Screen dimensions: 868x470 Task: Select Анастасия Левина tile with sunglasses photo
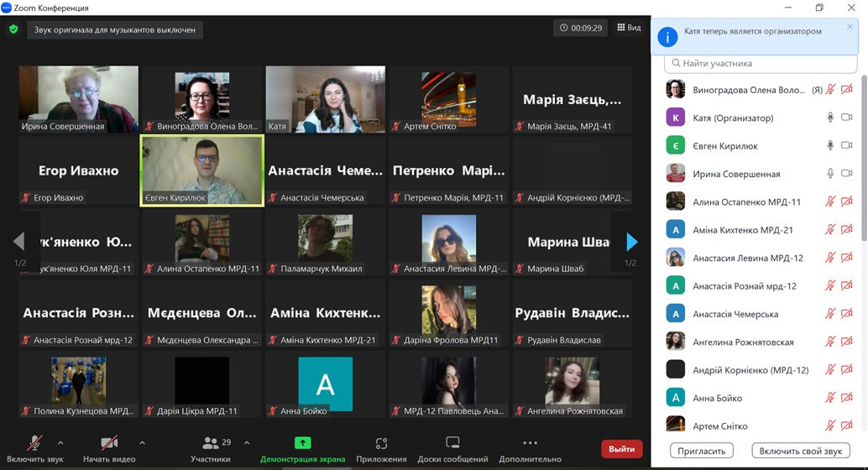(x=449, y=242)
